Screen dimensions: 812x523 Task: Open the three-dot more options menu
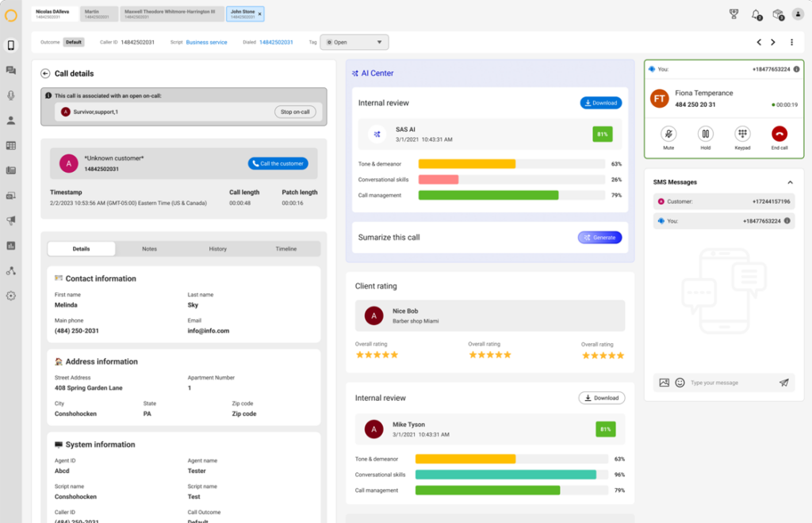[792, 43]
